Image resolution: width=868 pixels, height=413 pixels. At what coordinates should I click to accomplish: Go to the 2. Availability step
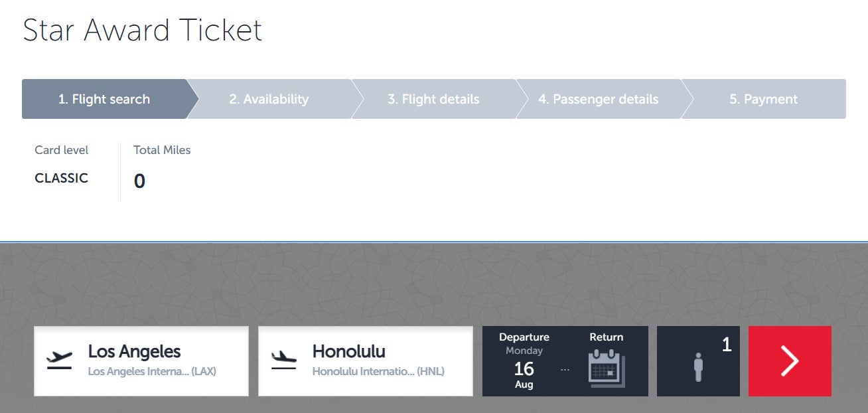tap(269, 99)
